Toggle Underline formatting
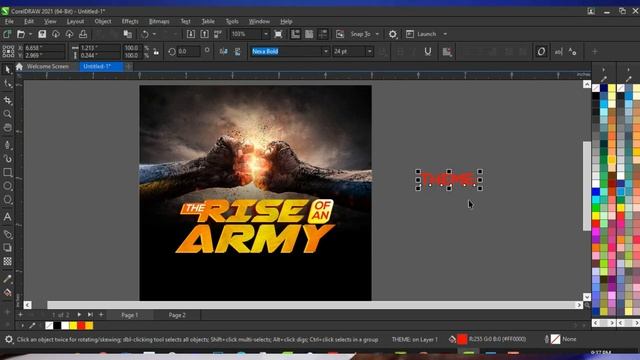Viewport: 640px width, 360px height. 427,51
